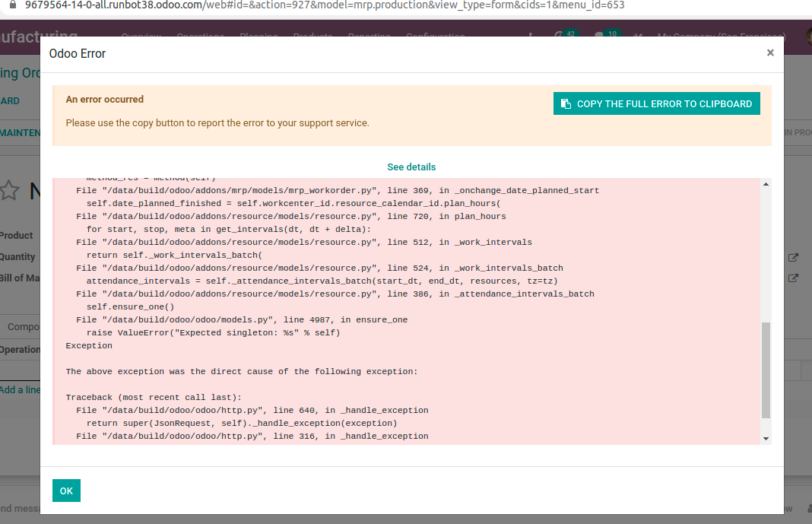Click the traceback scrollbar up arrow

tap(766, 184)
